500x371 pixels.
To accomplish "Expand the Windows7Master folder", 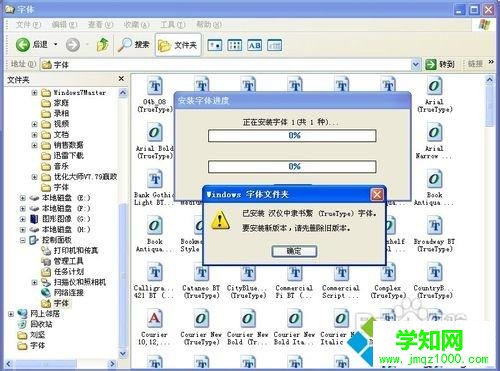I will [34, 92].
